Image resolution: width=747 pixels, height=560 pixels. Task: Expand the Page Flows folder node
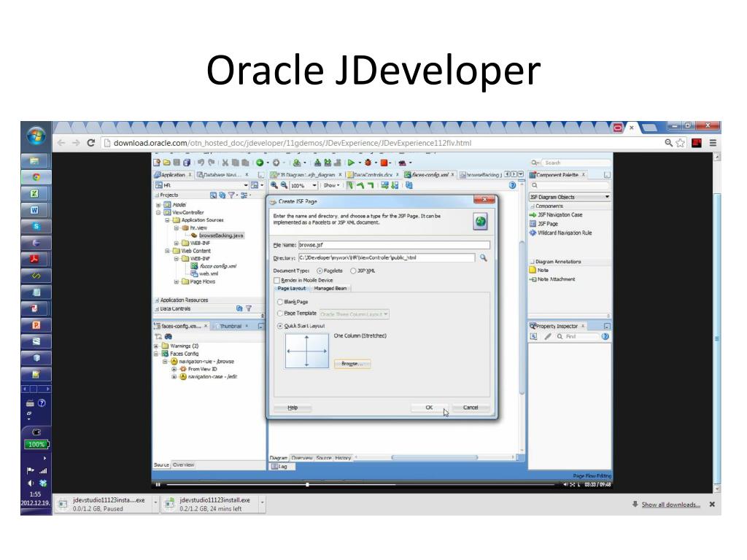click(x=177, y=281)
